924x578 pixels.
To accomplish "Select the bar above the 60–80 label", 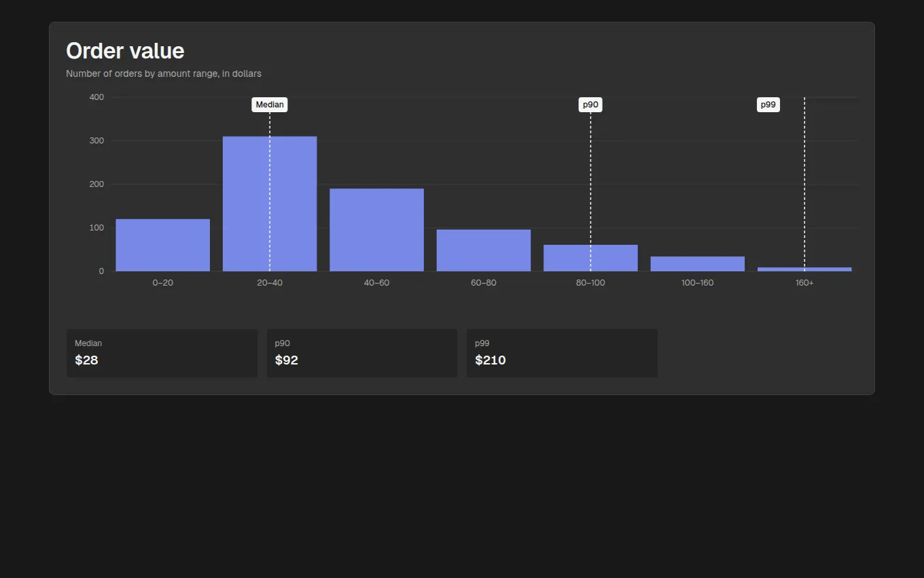I will (x=484, y=250).
